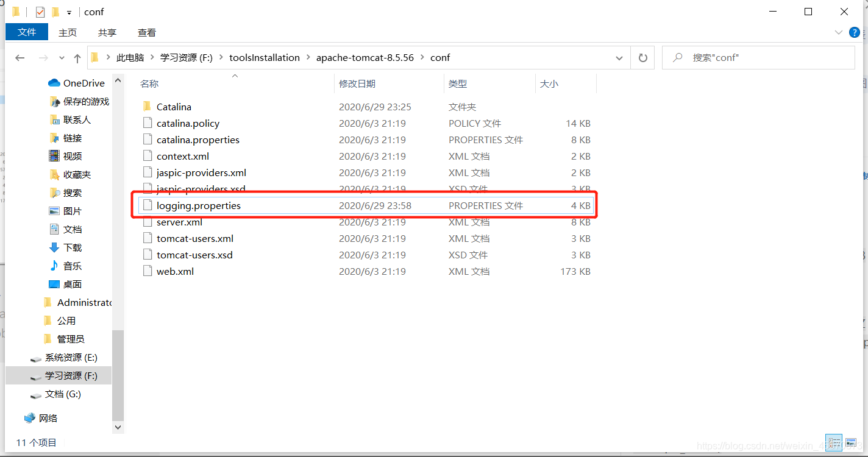Viewport: 868px width, 457px height.
Task: Open Help with the question mark icon
Action: [853, 32]
